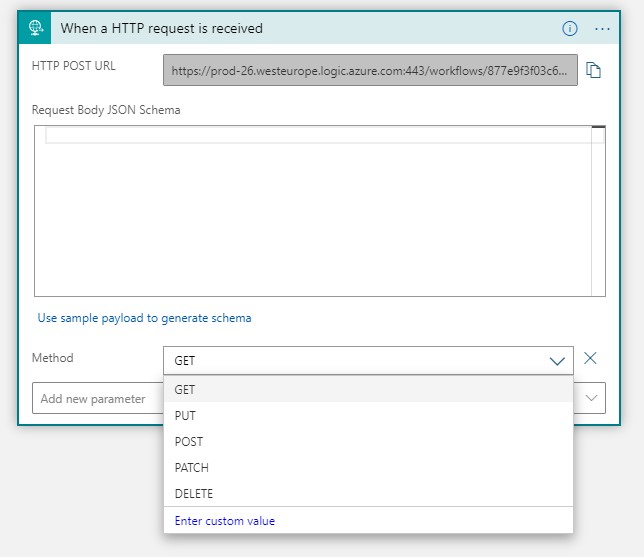Click the Enter custom value link
644x557 pixels.
224,520
